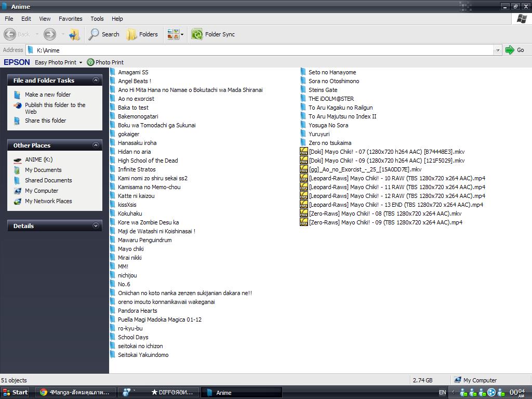Select the Kokuhaku folder name
This screenshot has height=399, width=532.
click(130, 214)
